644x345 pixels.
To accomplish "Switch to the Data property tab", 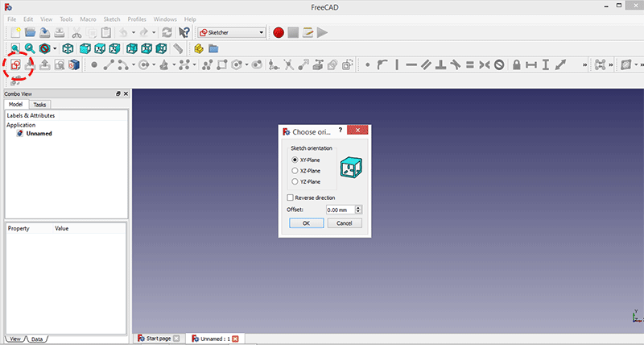I will point(37,339).
